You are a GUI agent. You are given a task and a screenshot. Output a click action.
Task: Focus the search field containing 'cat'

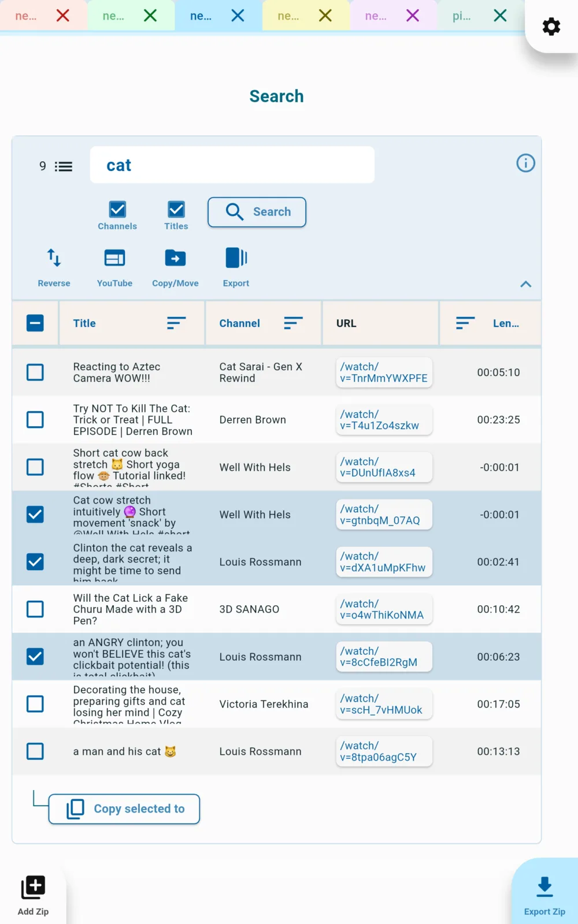click(232, 165)
